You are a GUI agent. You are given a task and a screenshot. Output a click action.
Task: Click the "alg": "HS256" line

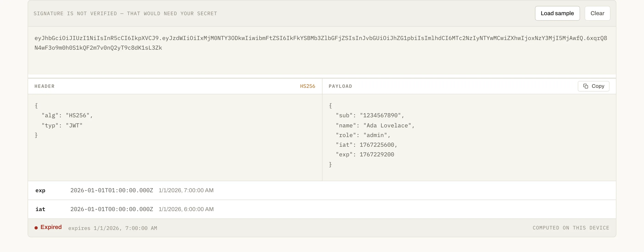click(67, 115)
